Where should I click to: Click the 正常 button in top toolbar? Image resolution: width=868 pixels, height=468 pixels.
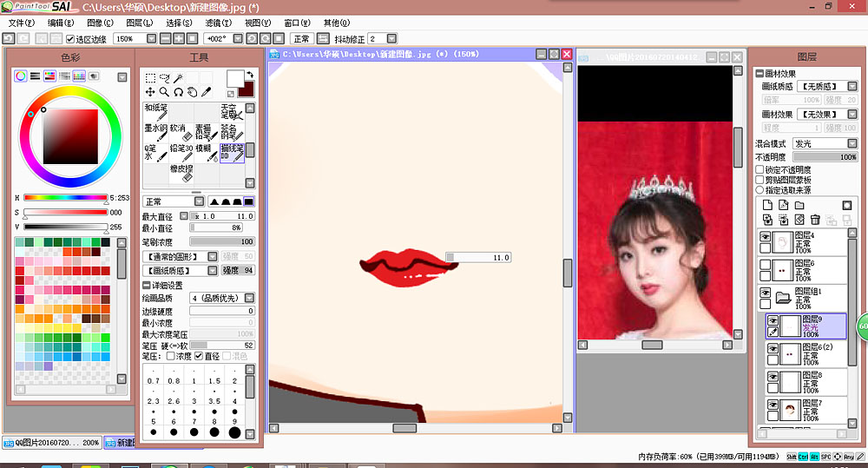coord(301,39)
